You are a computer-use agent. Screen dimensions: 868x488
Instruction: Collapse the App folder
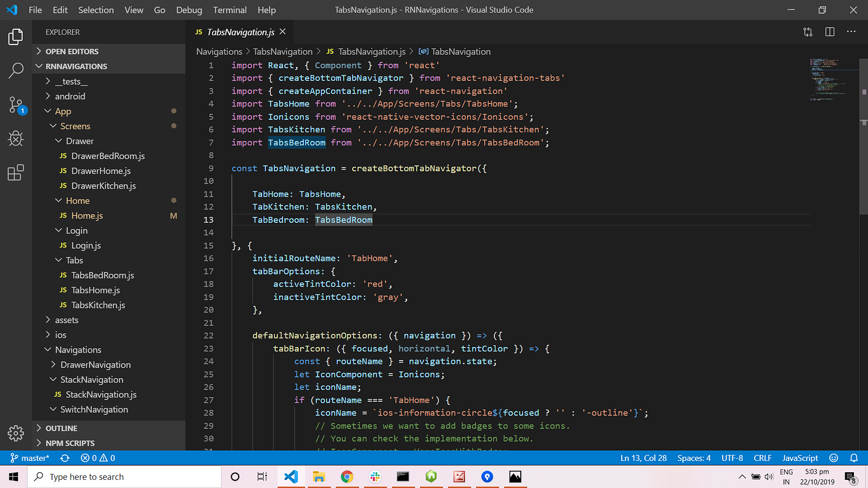pos(108,111)
